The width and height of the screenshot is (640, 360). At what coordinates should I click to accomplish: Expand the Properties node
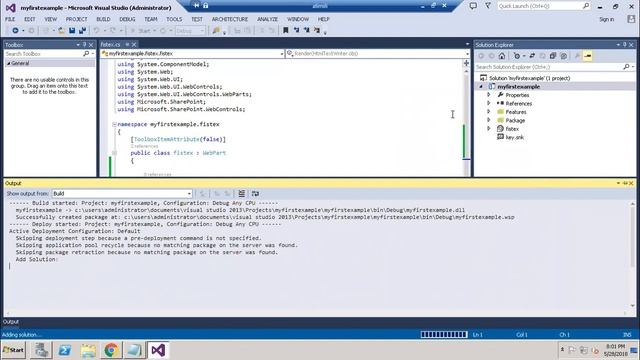489,95
